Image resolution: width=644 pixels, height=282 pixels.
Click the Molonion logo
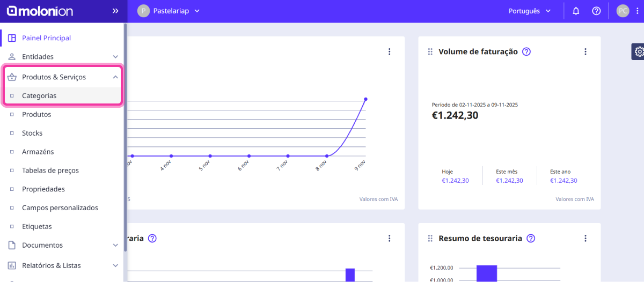[40, 11]
